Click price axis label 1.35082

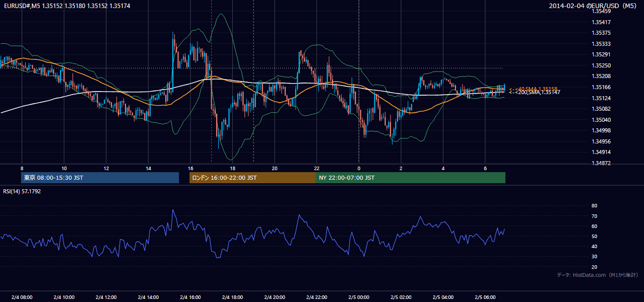tap(602, 109)
